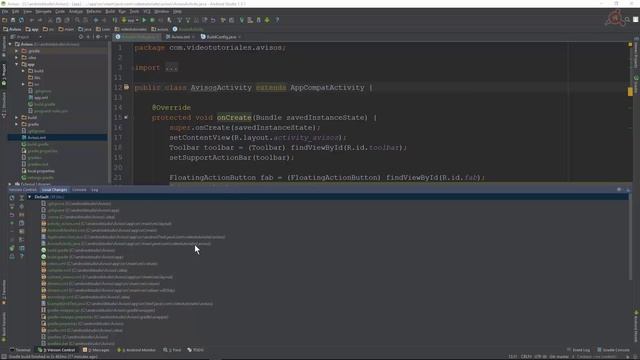Click the Make Project toolbar icon

coord(115,20)
